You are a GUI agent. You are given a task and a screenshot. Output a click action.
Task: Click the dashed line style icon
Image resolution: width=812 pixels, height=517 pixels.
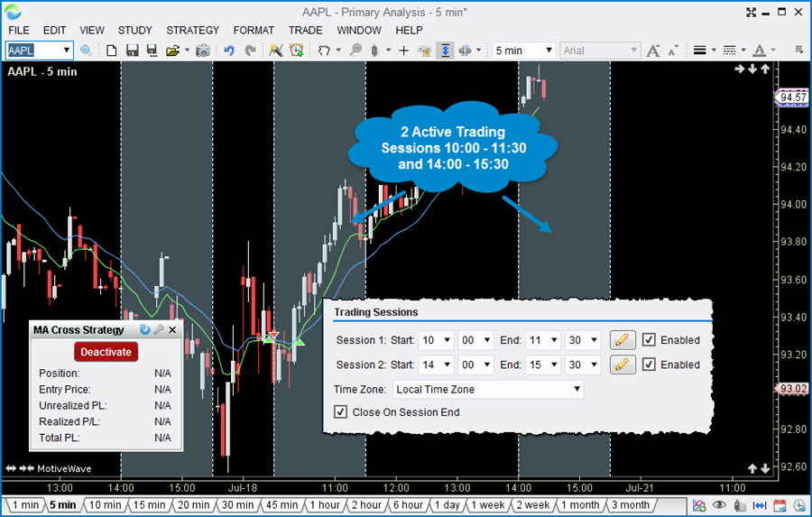(730, 51)
